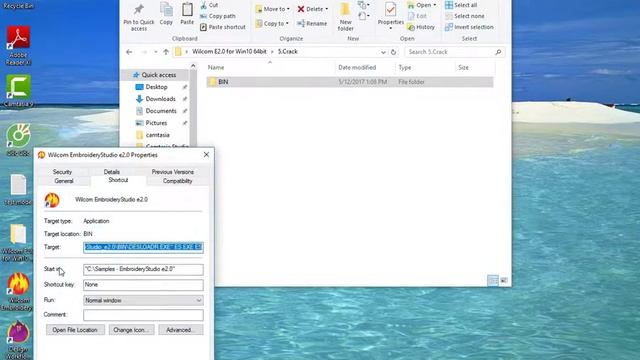The image size is (640, 360).
Task: Open Recycle Bin desktop icon
Action: point(17,5)
